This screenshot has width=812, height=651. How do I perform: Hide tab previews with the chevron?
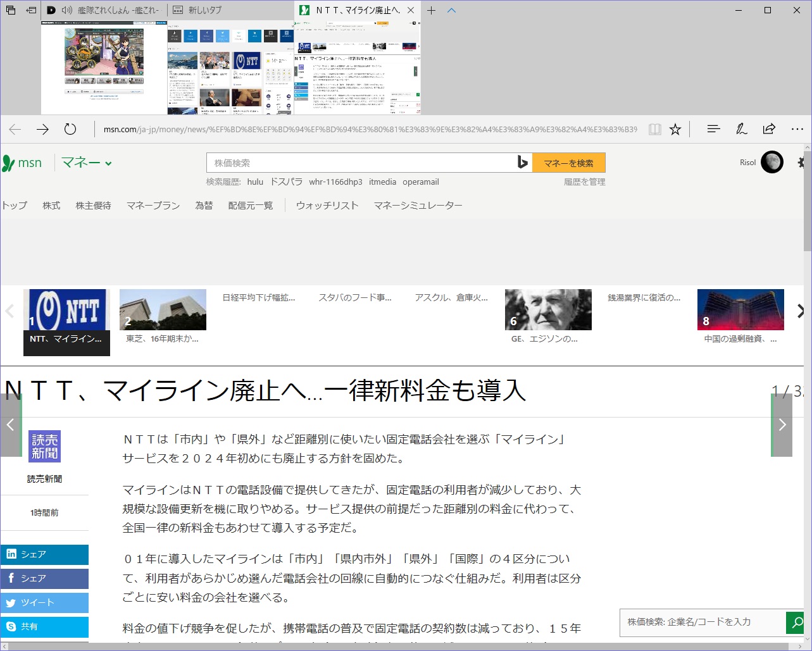click(x=451, y=10)
